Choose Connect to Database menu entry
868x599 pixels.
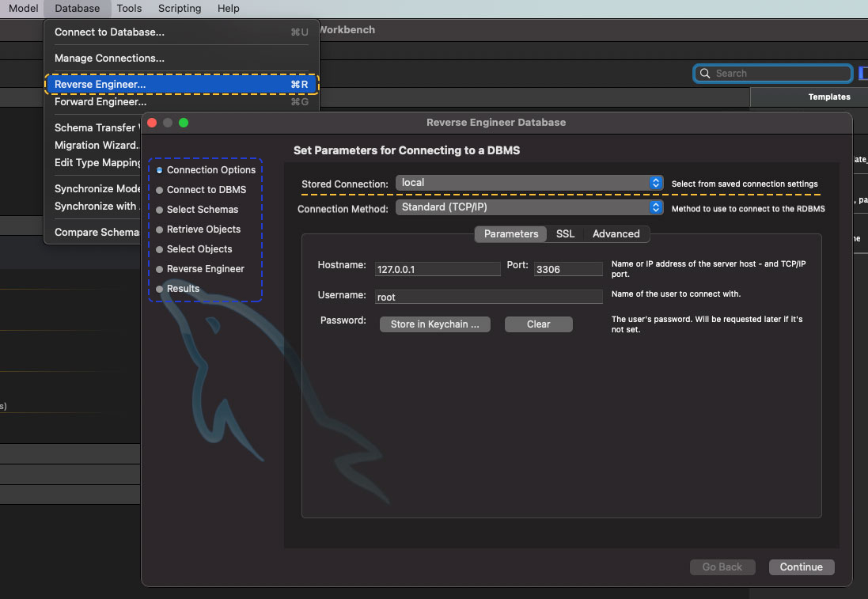click(x=181, y=32)
